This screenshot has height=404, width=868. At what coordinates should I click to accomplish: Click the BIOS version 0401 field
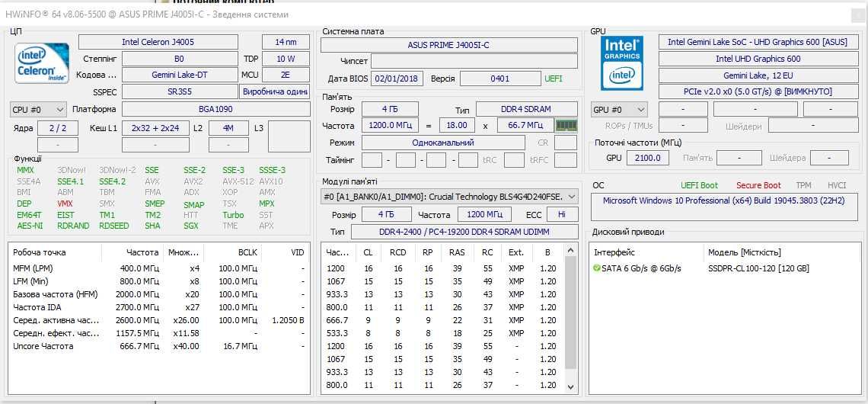pyautogui.click(x=500, y=79)
